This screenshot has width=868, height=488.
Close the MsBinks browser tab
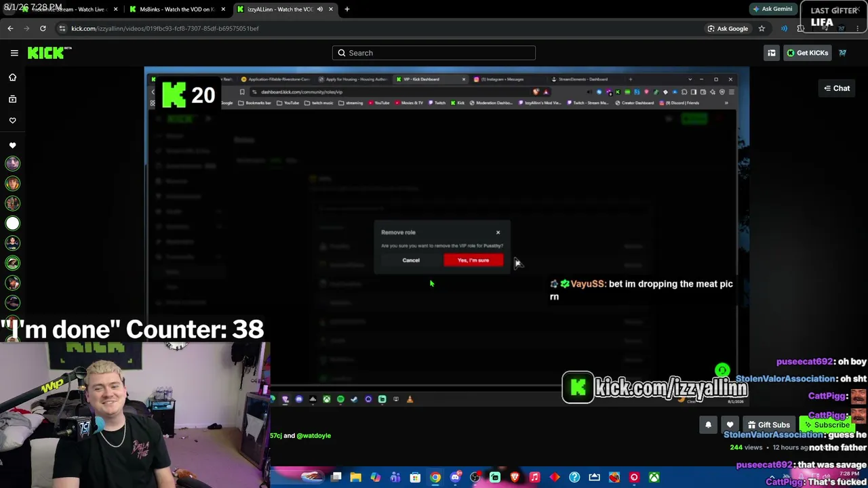[x=223, y=9]
